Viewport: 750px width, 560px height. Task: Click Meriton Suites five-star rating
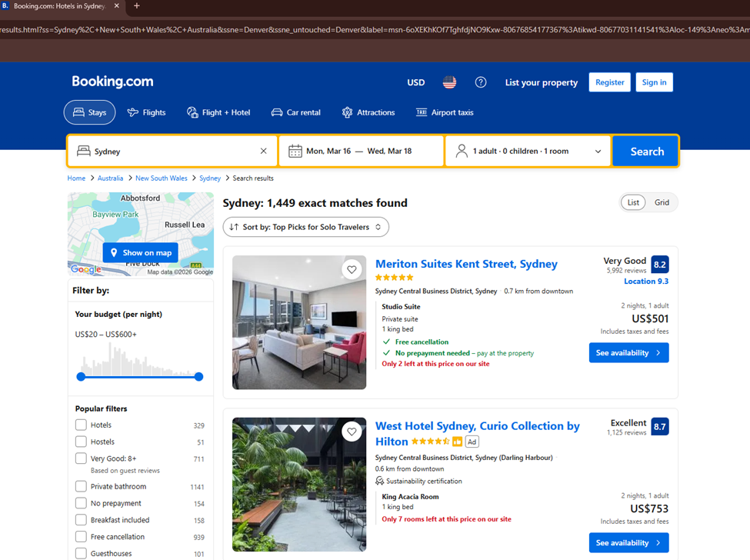[394, 278]
